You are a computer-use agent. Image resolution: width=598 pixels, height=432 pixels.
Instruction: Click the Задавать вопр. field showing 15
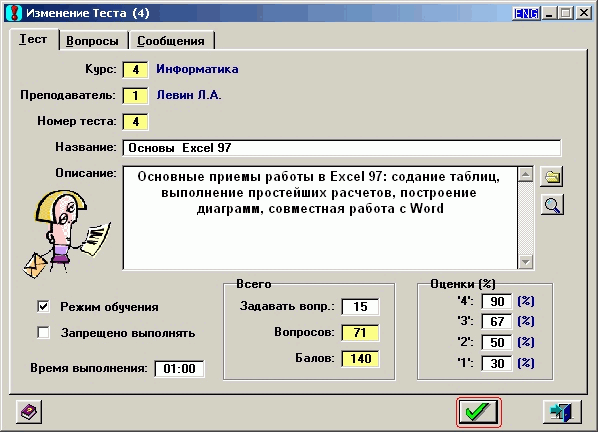[x=360, y=307]
